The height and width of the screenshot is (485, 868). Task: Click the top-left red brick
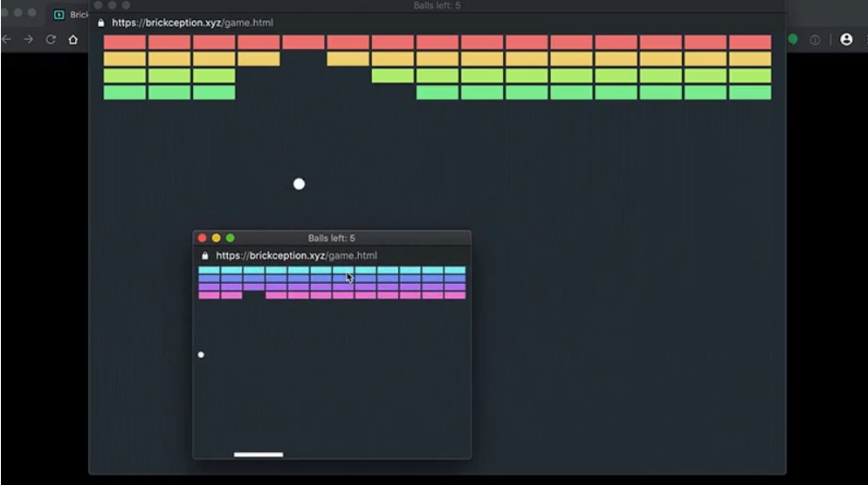pos(125,42)
